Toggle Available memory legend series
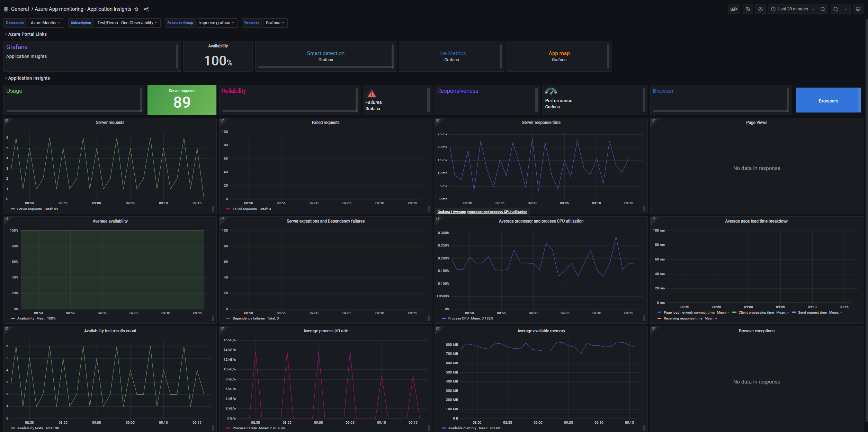Screen dimensions: 868x432 462,428
